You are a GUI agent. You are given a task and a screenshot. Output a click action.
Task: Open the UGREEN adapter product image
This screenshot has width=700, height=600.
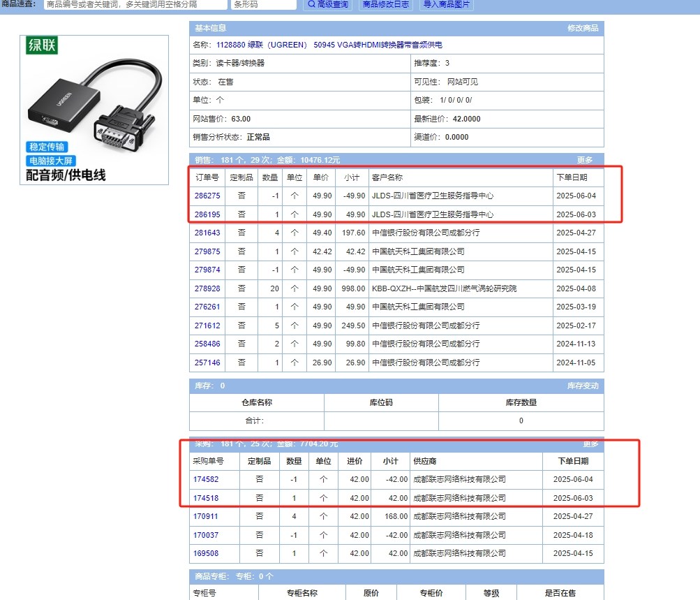(94, 110)
